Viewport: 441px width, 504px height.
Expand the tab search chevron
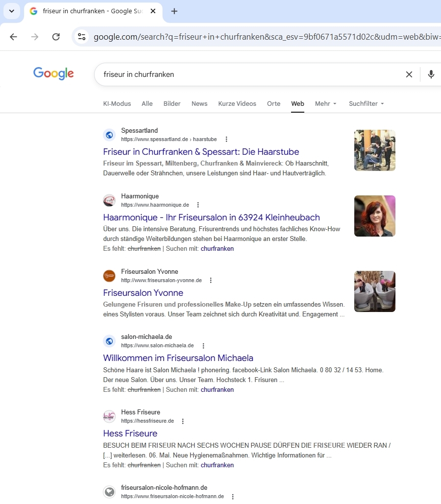coord(12,11)
